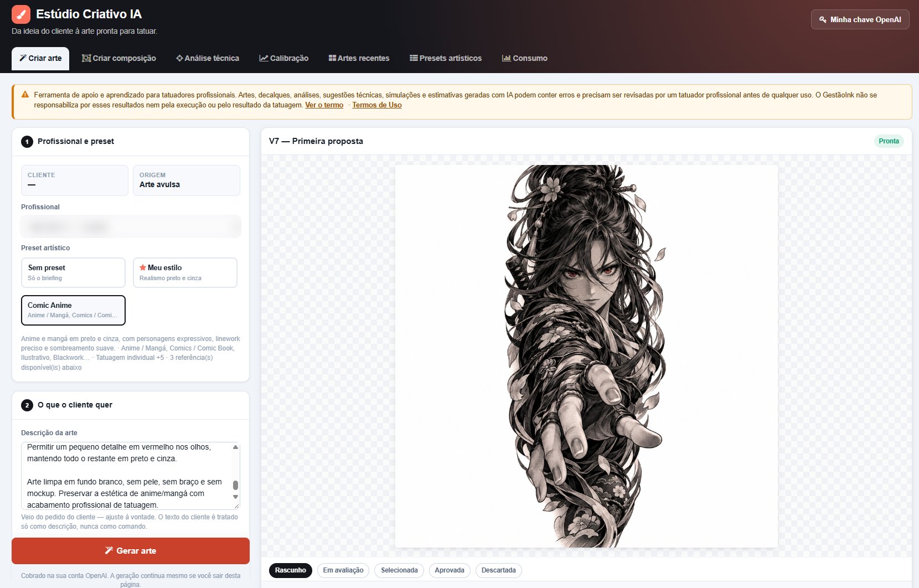Click the Origem Arte avulsa box
919x588 pixels.
click(x=187, y=180)
